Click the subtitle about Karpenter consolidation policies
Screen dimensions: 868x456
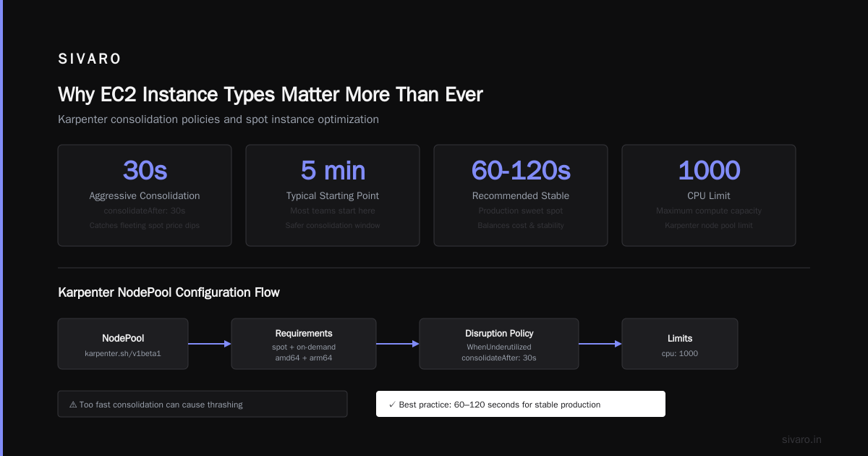pyautogui.click(x=218, y=119)
